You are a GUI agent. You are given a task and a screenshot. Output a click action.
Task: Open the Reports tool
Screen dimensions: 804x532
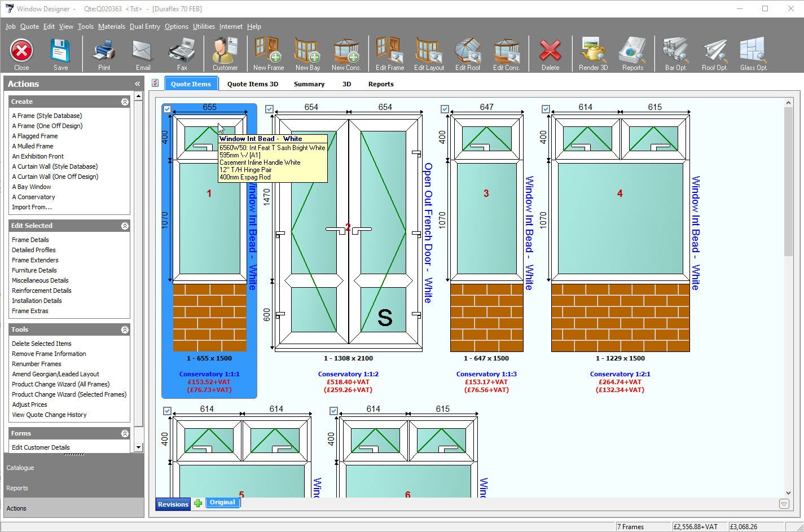coord(632,54)
